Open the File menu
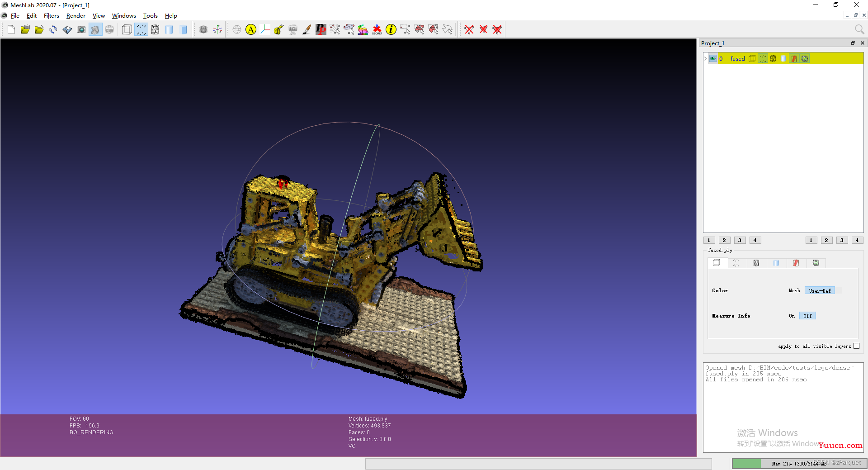Viewport: 868px width, 470px height. coord(15,16)
